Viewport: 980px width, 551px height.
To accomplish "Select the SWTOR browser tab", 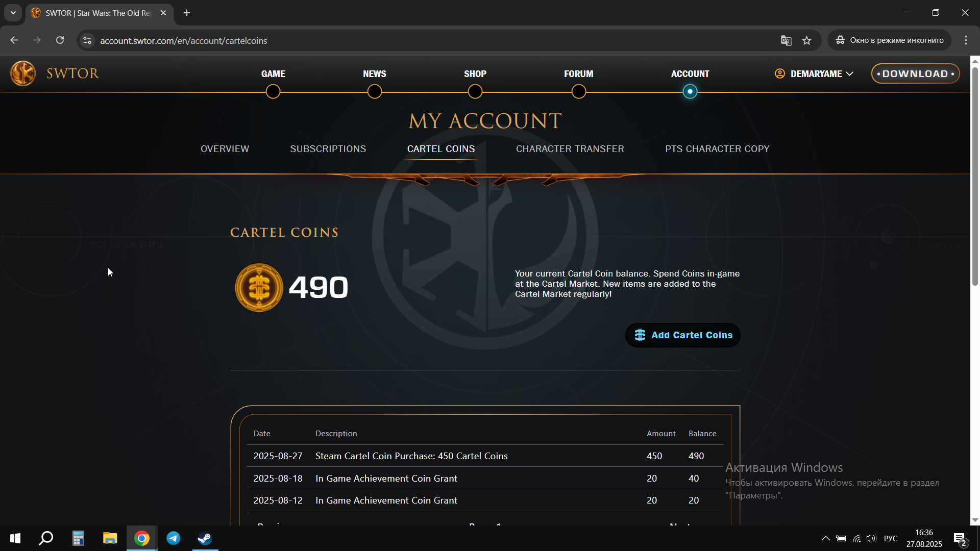I will click(99, 13).
